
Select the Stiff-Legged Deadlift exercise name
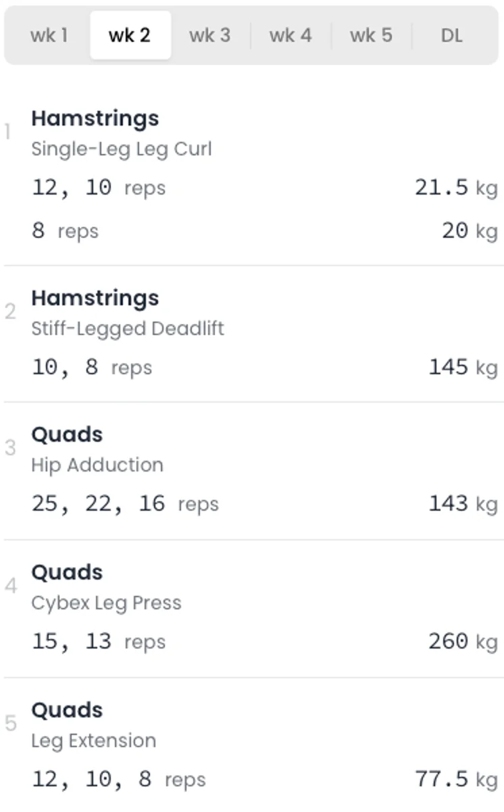click(x=128, y=329)
